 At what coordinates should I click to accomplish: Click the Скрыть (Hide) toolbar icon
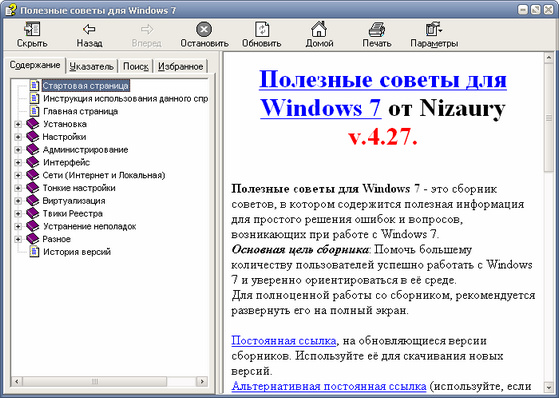click(32, 29)
